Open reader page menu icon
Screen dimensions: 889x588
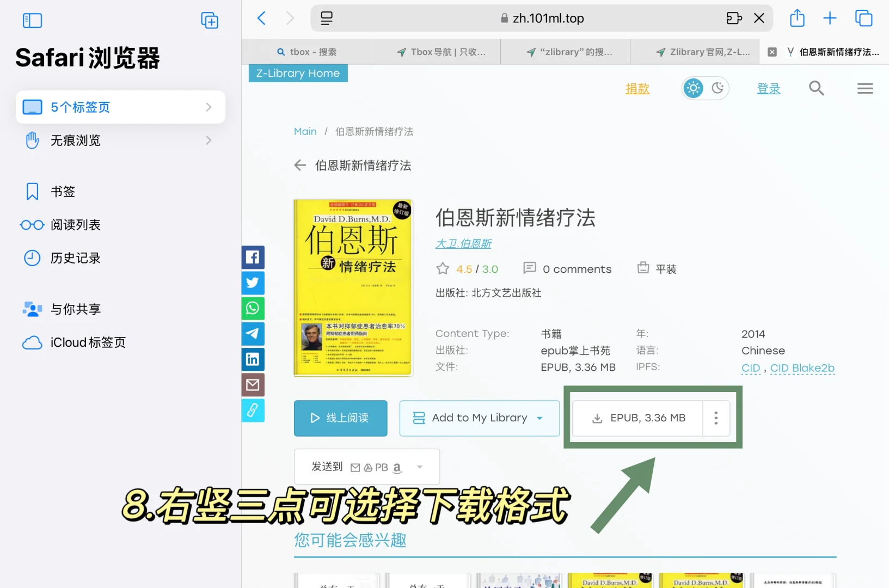tap(327, 19)
